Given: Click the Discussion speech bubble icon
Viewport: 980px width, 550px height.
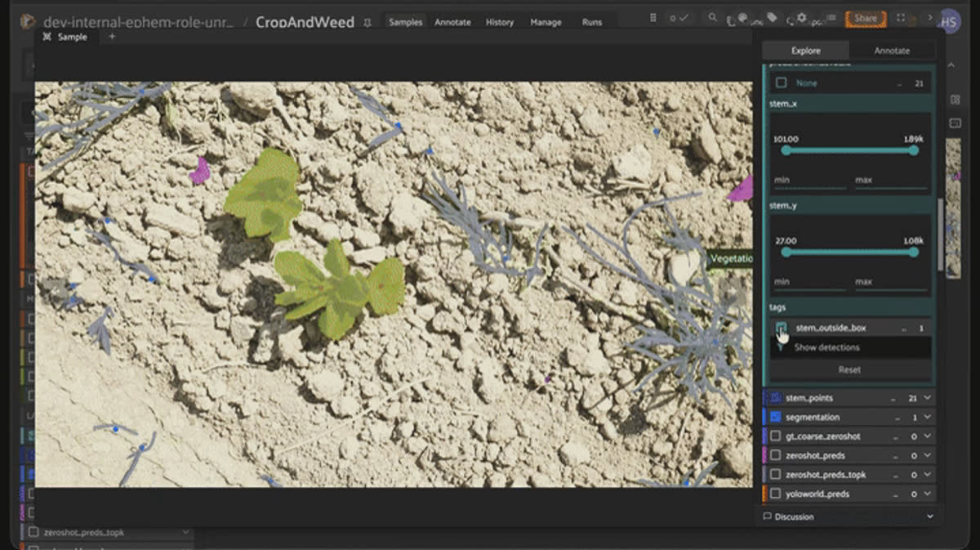Looking at the screenshot, I should (767, 516).
